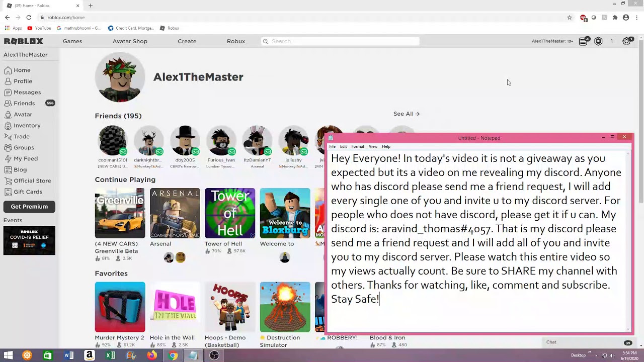
Task: Open the Windows Start button
Action: click(x=8, y=355)
